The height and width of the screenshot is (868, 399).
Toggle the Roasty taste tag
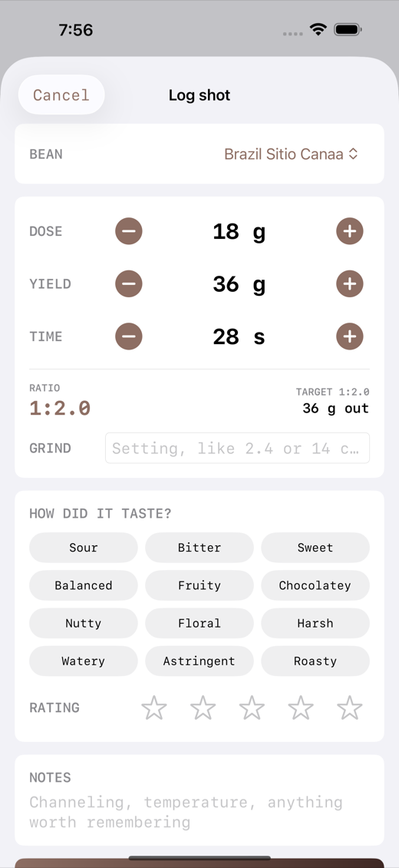[315, 661]
